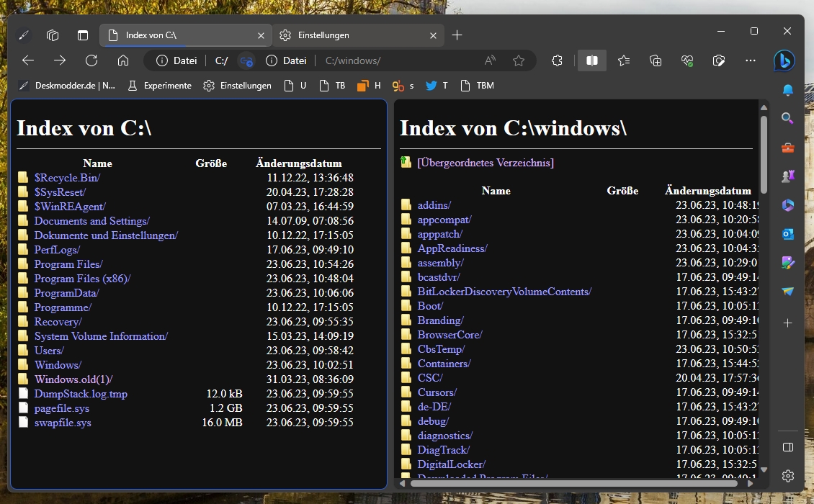This screenshot has height=504, width=814.
Task: Open the pagefile.sys file link
Action: (x=62, y=408)
